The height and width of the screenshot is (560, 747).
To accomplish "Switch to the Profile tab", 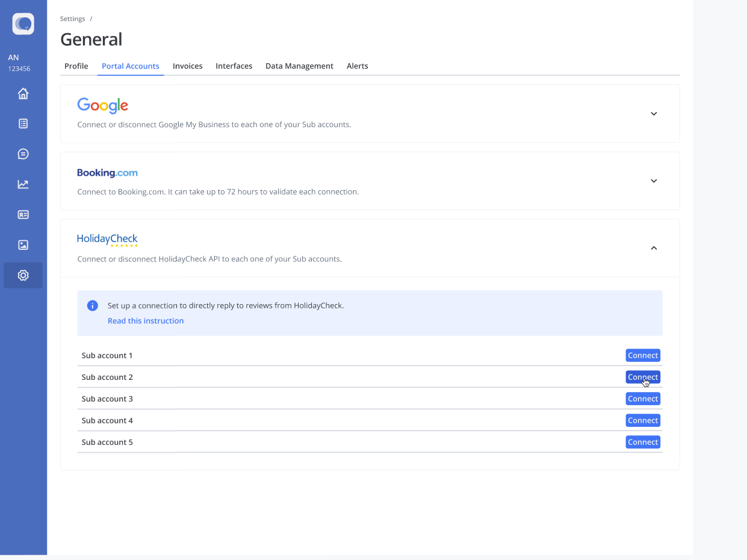I will click(x=76, y=66).
